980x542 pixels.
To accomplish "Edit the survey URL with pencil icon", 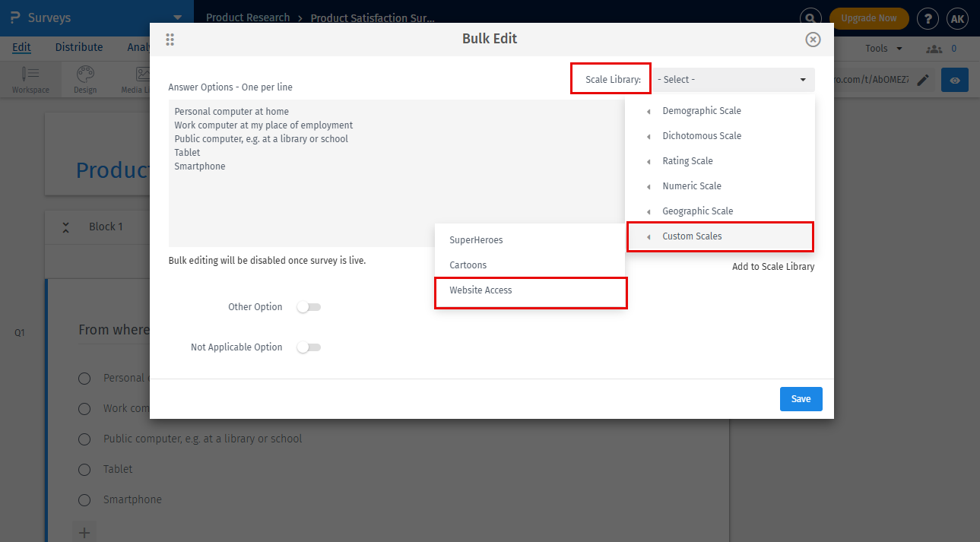I will click(922, 79).
